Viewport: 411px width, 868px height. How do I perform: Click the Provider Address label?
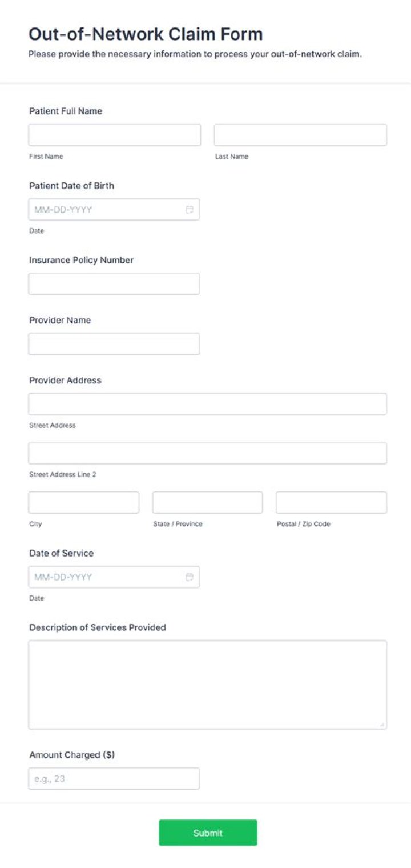pos(65,380)
